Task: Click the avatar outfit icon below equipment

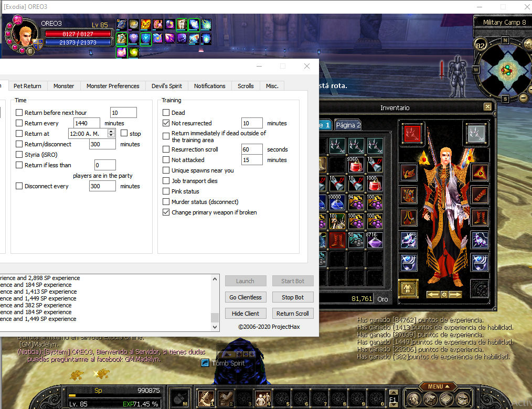Action: tap(407, 288)
